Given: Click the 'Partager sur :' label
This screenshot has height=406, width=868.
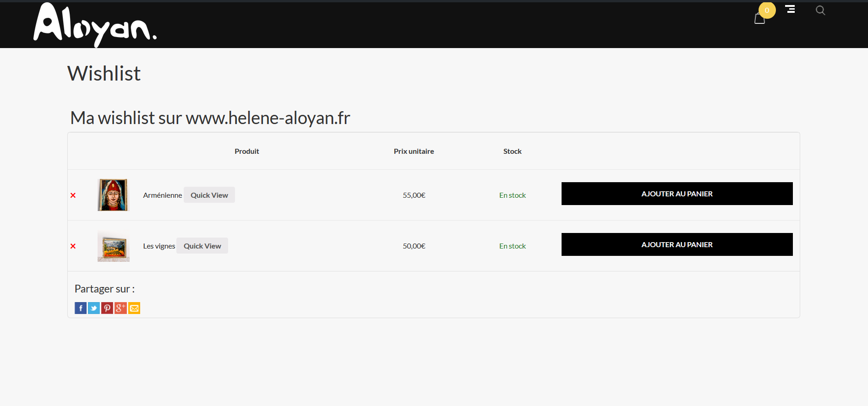Looking at the screenshot, I should click(104, 289).
